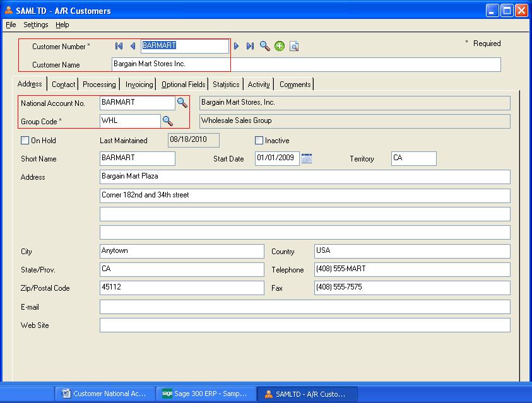Click the E-mail field

tap(305, 307)
